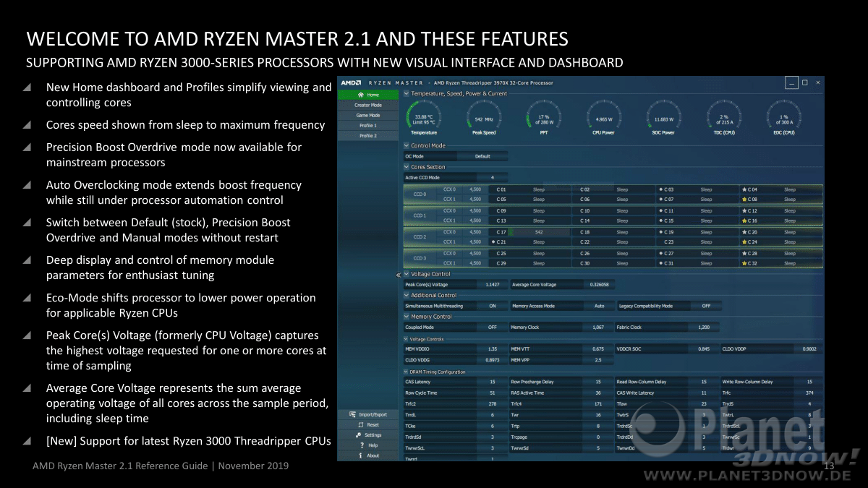Click the star icon beside C 20
868x488 pixels.
pos(744,232)
